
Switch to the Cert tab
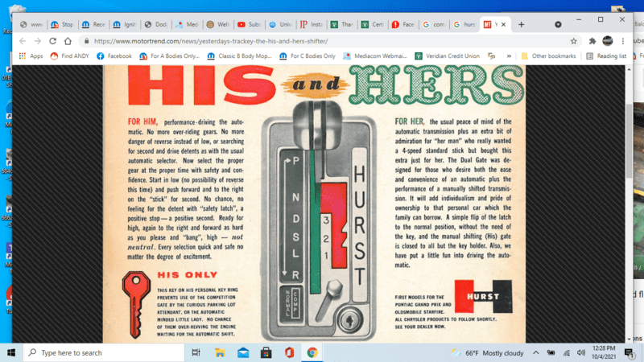click(374, 25)
